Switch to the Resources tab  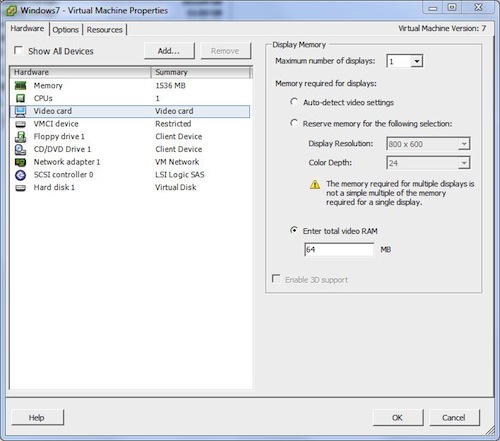104,30
